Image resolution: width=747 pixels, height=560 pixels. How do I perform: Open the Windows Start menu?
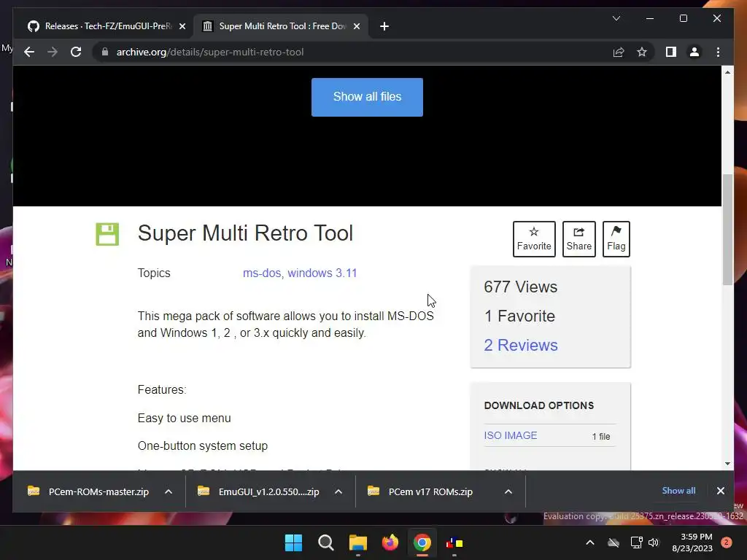click(293, 542)
